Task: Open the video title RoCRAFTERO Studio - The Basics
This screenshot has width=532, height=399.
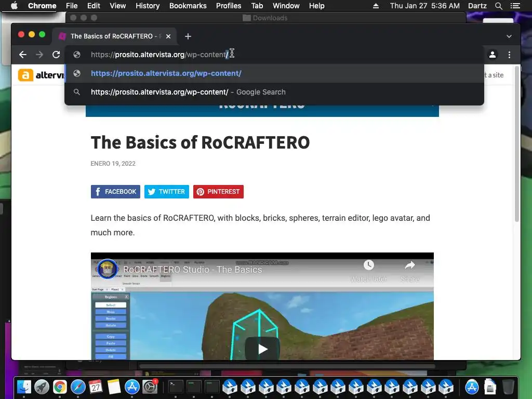Action: 192,270
